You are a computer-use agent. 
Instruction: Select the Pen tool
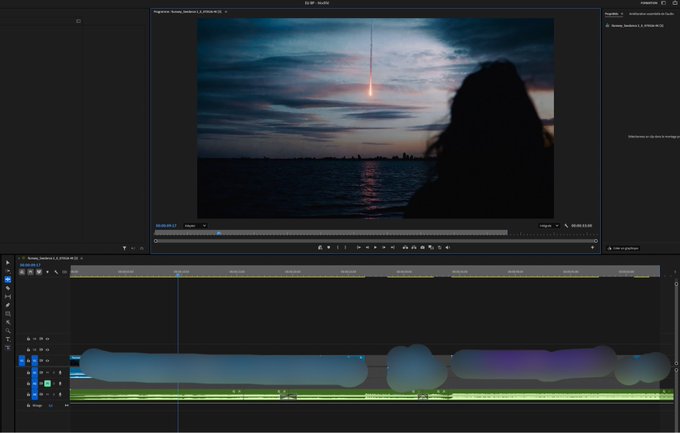pos(8,305)
